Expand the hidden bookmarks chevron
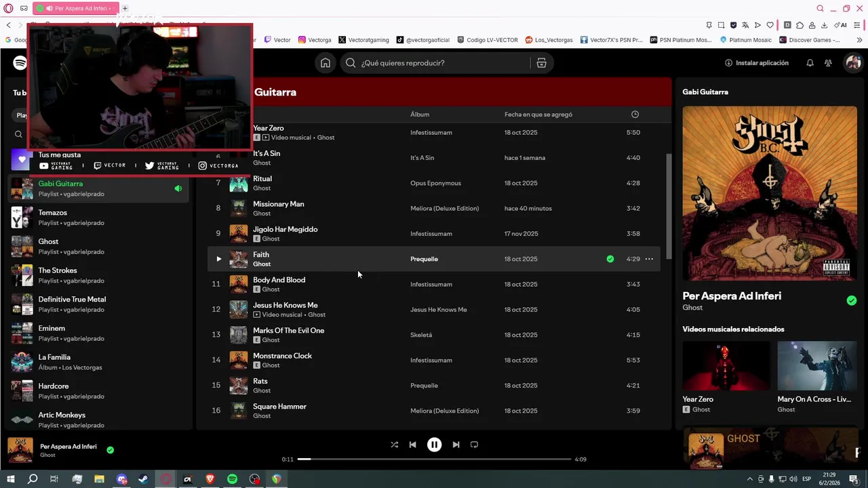Image resolution: width=868 pixels, height=488 pixels. coord(860,40)
